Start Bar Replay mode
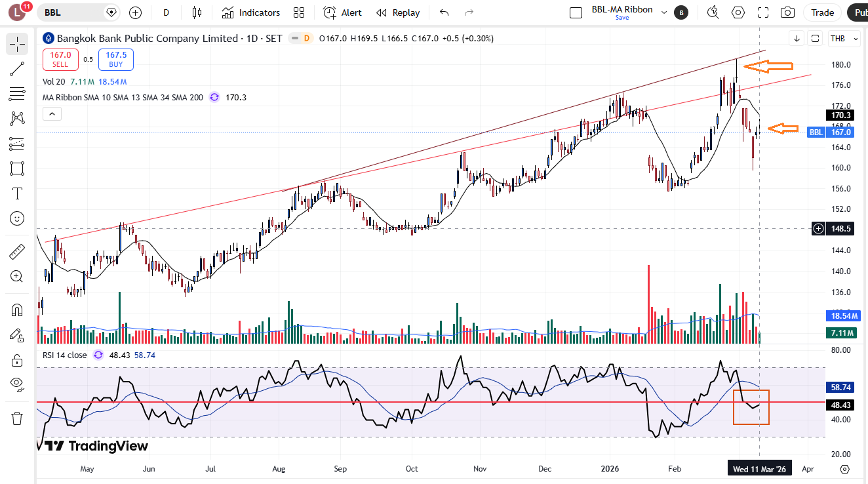Viewport: 868px width, 484px height. 398,12
